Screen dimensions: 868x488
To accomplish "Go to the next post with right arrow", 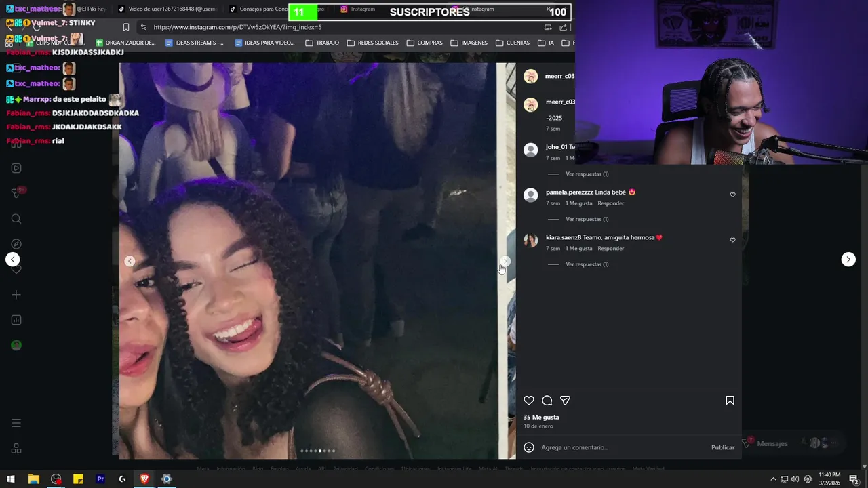I will (848, 260).
